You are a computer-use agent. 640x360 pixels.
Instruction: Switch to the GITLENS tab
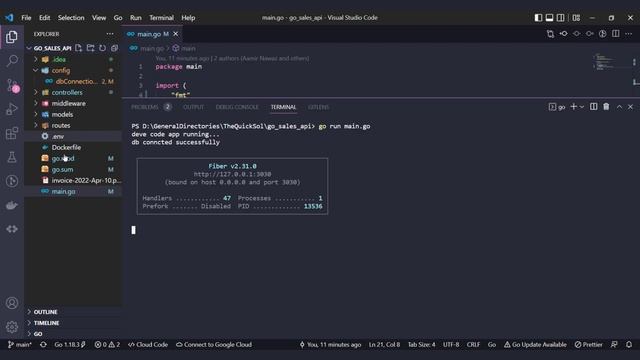pos(318,107)
